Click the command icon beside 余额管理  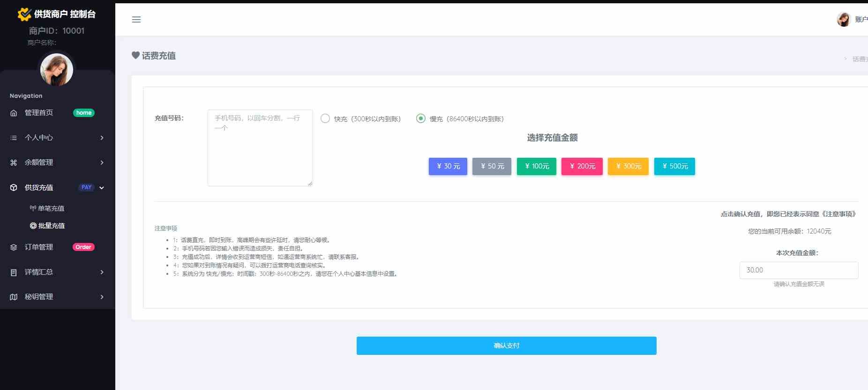pyautogui.click(x=14, y=162)
